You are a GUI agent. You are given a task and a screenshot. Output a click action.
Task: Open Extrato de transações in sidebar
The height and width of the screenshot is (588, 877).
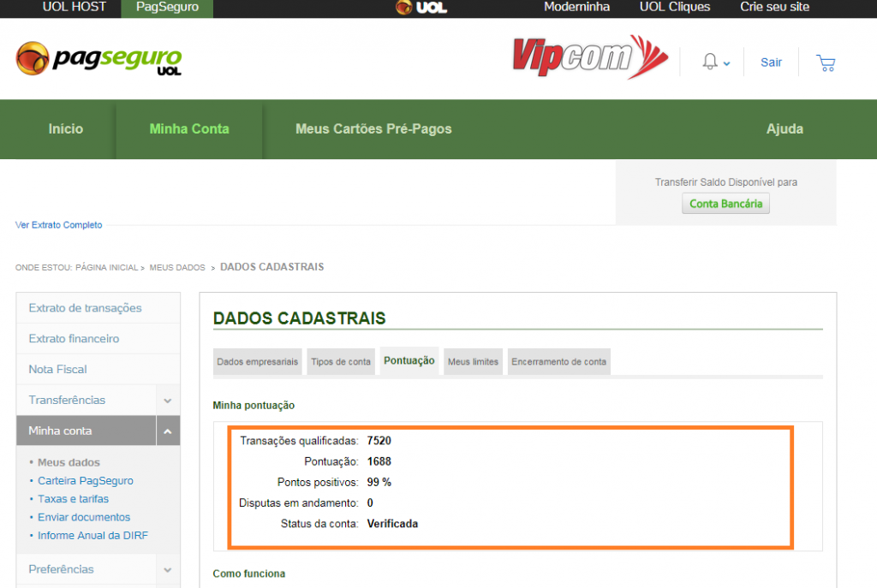click(x=85, y=308)
